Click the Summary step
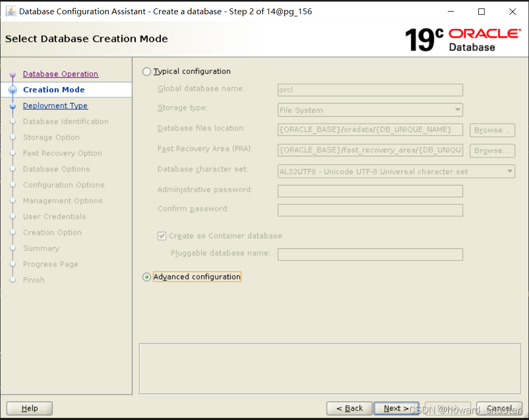 [41, 248]
